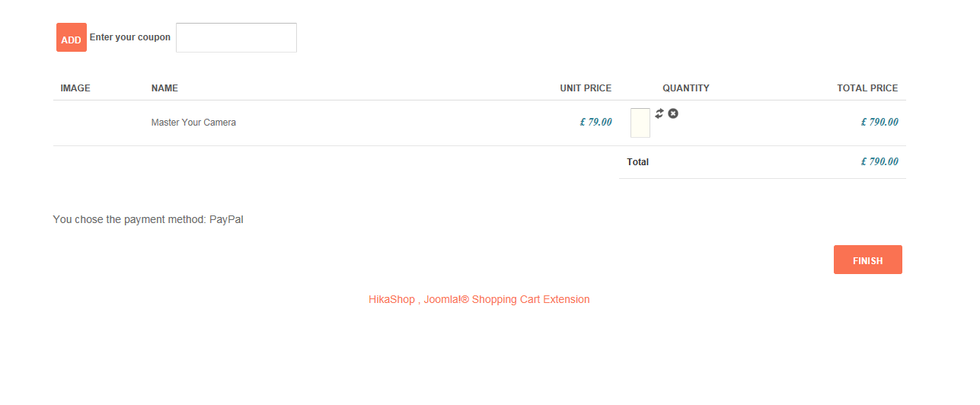Screen dimensions: 980x405
Task: Click the refresh quantity icon
Action: click(659, 113)
